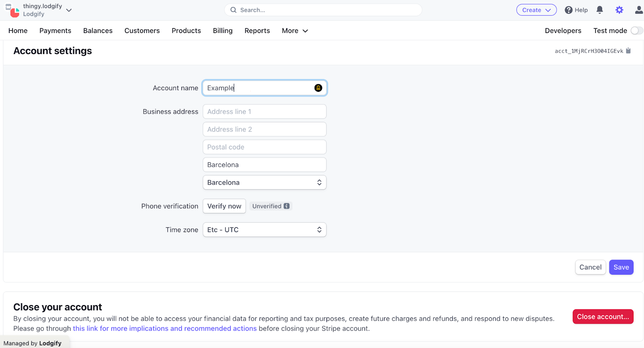The height and width of the screenshot is (348, 644).
Task: Navigate to Reports
Action: tap(257, 31)
